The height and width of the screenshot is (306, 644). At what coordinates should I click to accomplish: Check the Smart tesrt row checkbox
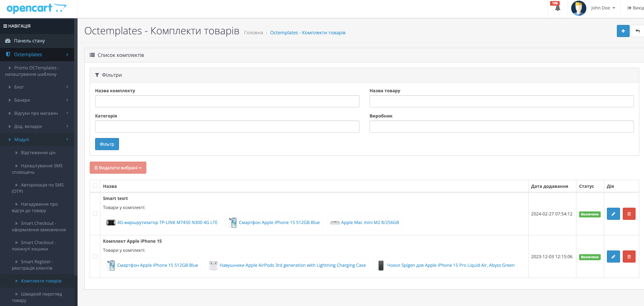[x=95, y=213]
